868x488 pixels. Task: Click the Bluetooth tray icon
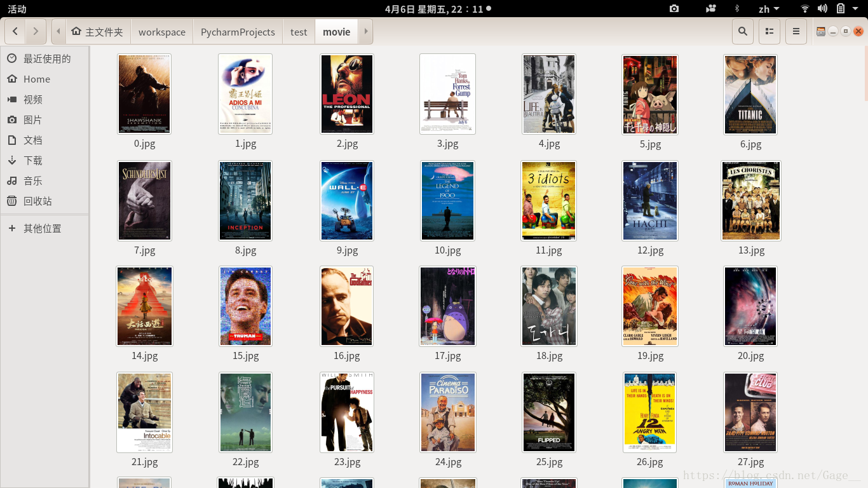pos(737,9)
